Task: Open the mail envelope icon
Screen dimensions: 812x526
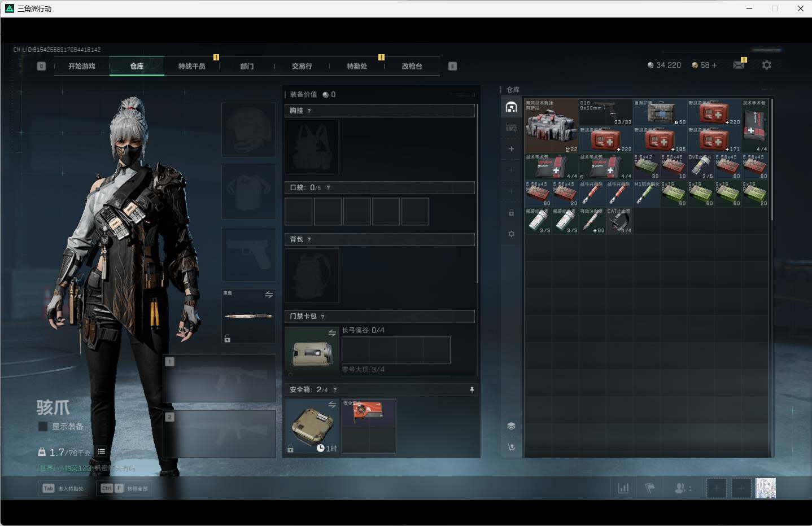Action: (739, 65)
